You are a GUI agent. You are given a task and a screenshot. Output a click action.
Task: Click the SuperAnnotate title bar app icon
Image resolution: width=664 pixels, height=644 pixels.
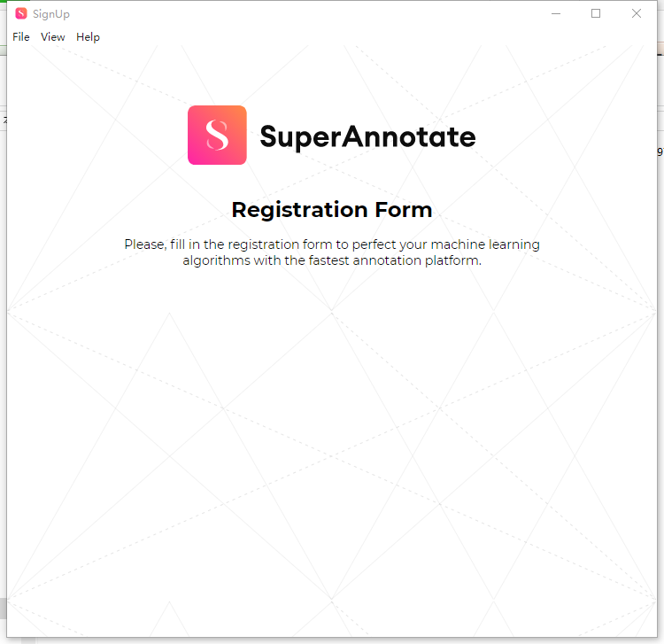click(x=21, y=13)
